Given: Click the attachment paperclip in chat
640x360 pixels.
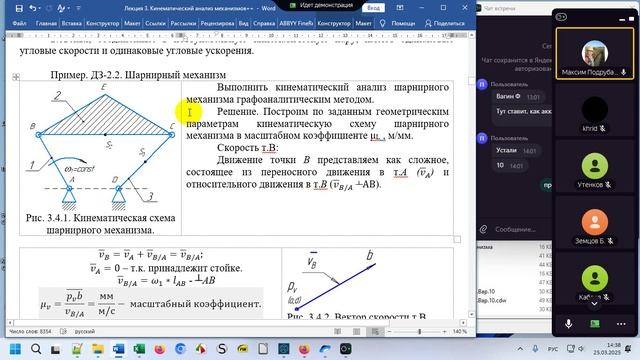Looking at the screenshot, I should pos(484,229).
